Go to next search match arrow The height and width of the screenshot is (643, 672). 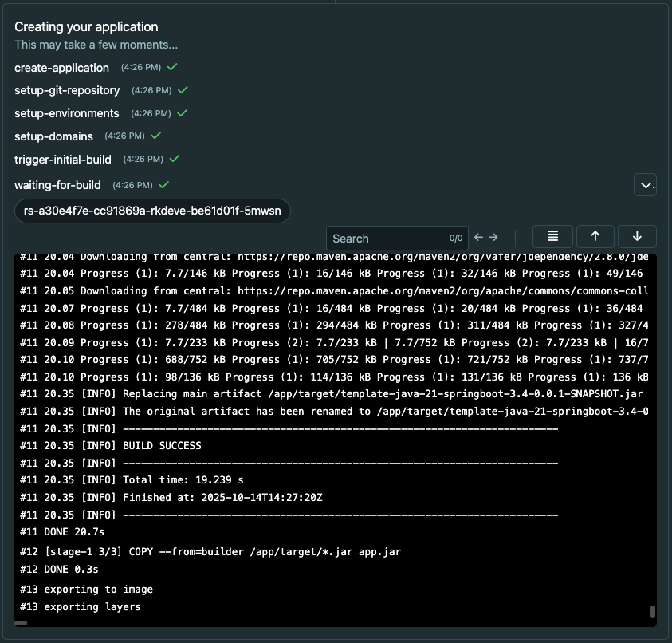point(493,238)
